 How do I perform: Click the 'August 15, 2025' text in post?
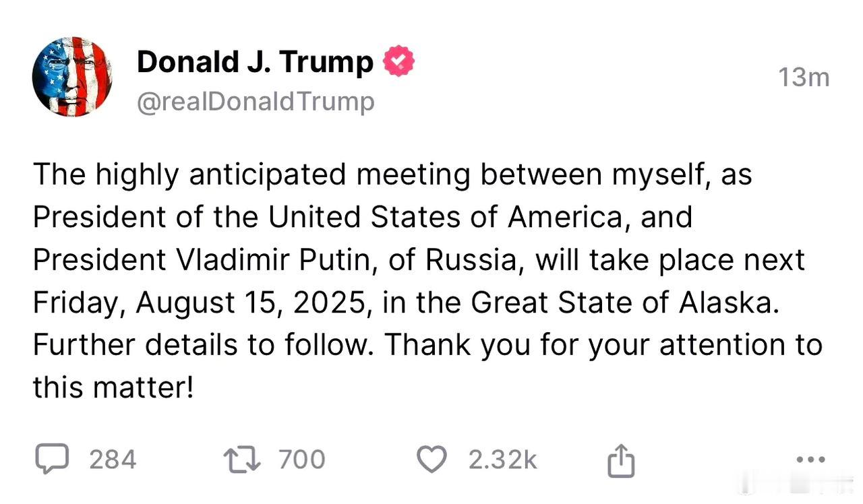coord(254,303)
